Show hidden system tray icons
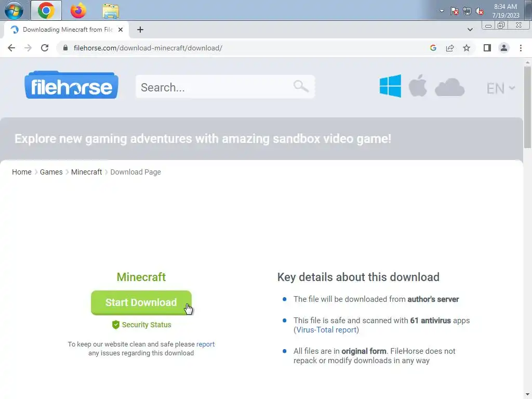Screen dimensions: 532x399 [442, 11]
